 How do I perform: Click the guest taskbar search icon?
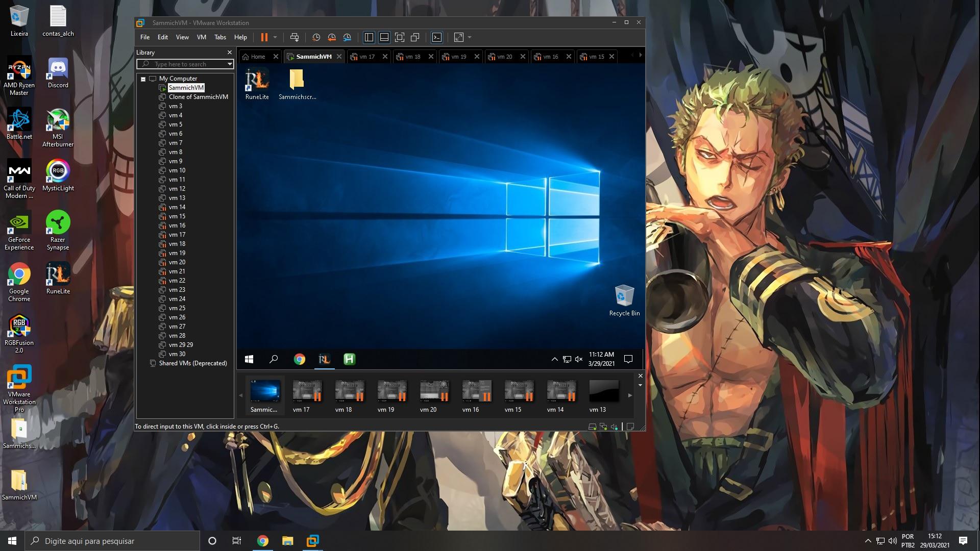pyautogui.click(x=274, y=359)
